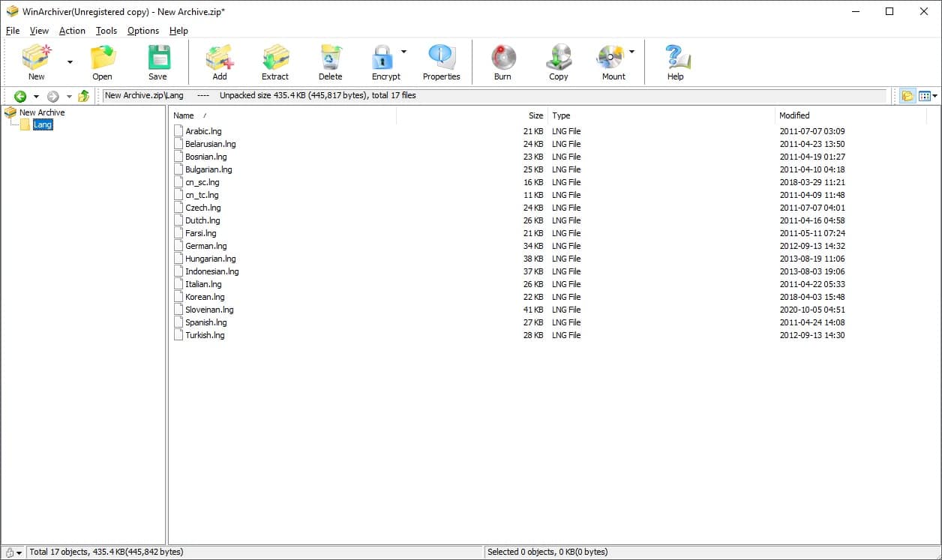Select the German.lng file
The width and height of the screenshot is (942, 560).
[x=205, y=246]
